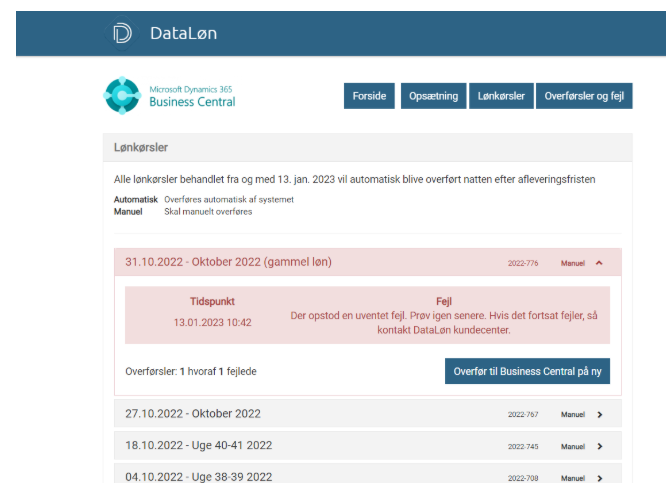Click run number 2022-776
666x504 pixels.
(522, 263)
